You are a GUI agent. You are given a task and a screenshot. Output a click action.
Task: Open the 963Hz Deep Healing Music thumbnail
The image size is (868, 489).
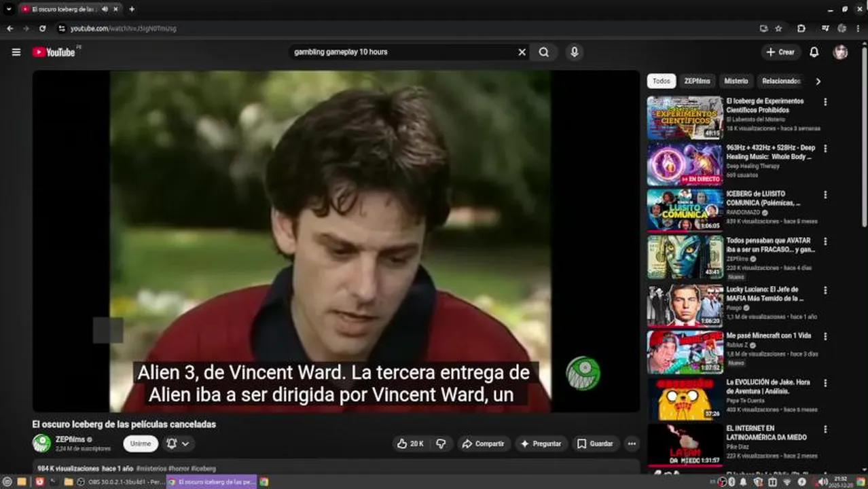coord(685,164)
